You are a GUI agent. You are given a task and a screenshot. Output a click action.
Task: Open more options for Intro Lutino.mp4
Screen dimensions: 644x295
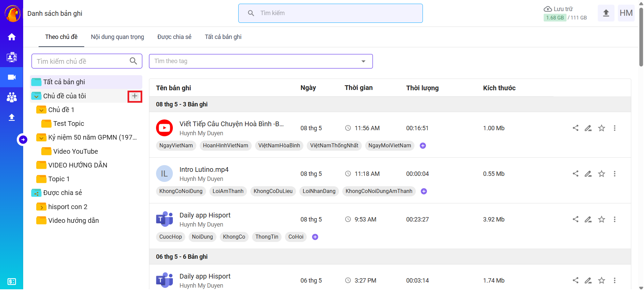pyautogui.click(x=615, y=174)
